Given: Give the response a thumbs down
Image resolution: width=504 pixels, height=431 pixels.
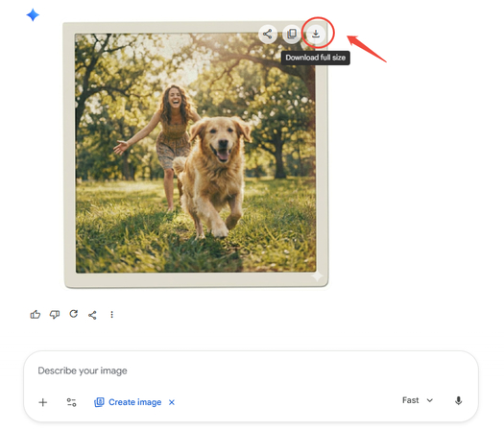Looking at the screenshot, I should [55, 314].
